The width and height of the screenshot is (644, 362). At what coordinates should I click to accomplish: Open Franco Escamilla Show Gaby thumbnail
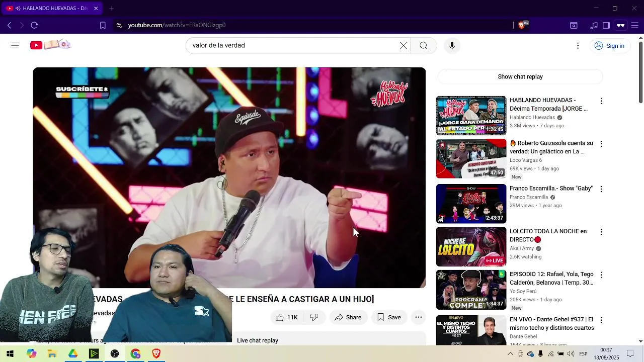tap(471, 204)
